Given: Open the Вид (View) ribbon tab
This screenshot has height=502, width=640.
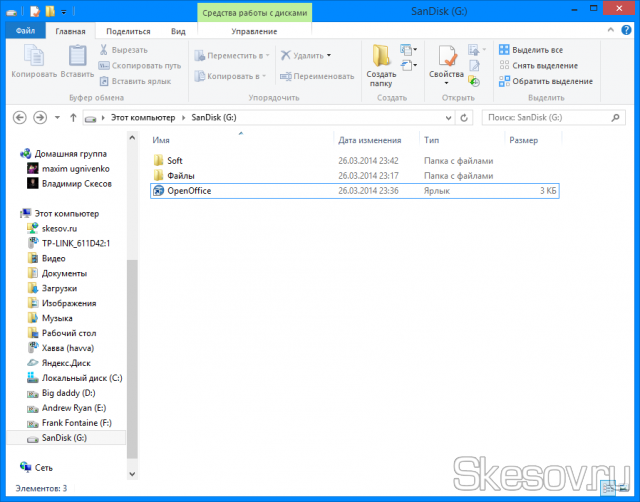Looking at the screenshot, I should [x=178, y=31].
